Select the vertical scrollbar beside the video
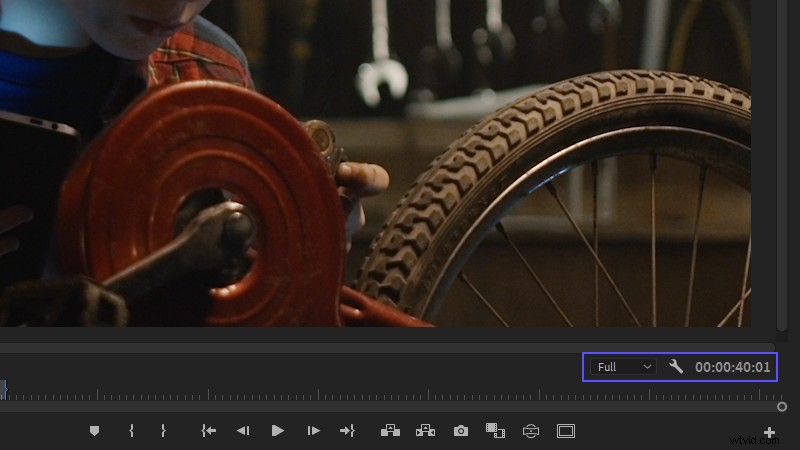The height and width of the screenshot is (450, 800). 782,166
